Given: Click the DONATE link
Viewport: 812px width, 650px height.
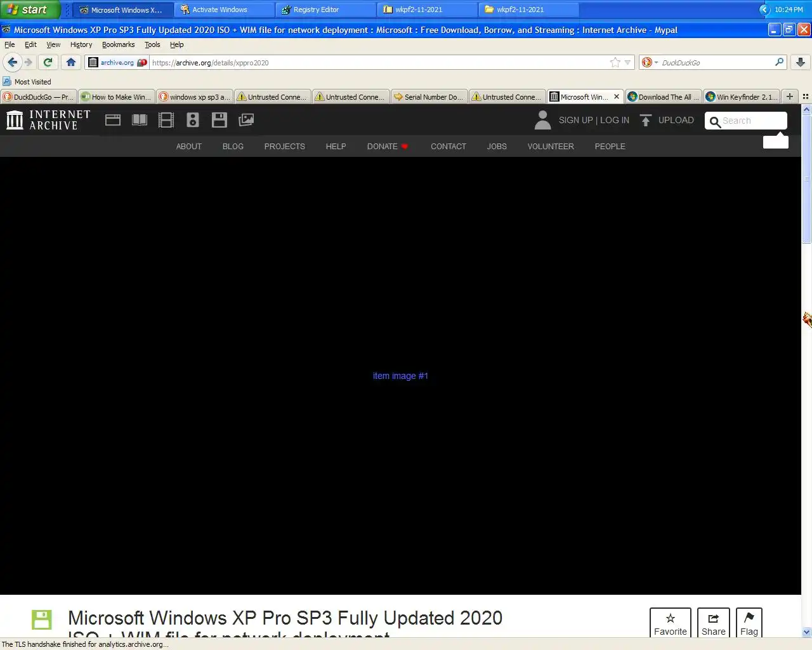Looking at the screenshot, I should (387, 146).
